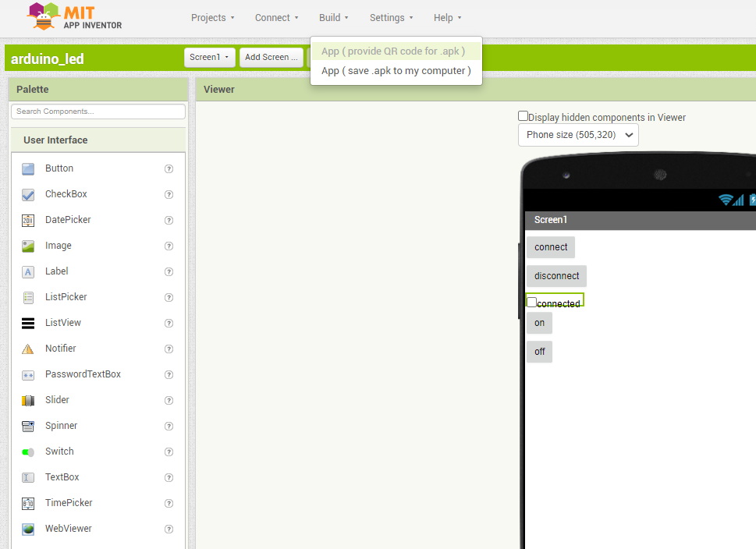The height and width of the screenshot is (549, 756).
Task: Open help for ListView component
Action: tap(169, 323)
